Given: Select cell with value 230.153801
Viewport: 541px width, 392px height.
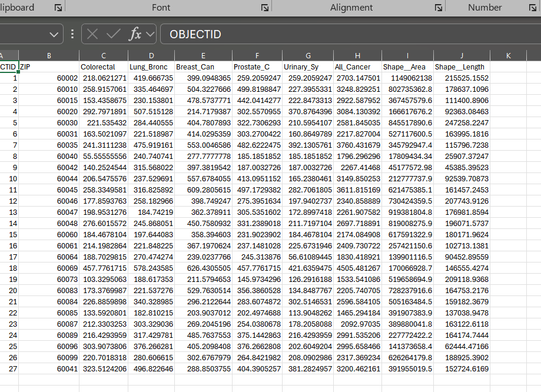Looking at the screenshot, I should [x=151, y=101].
